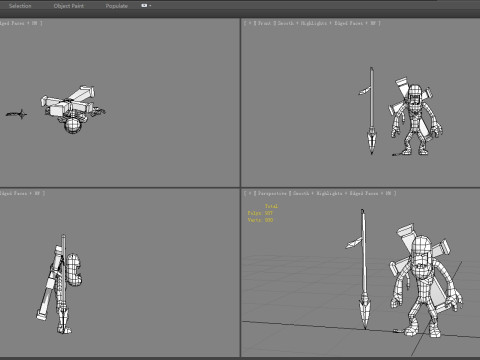This screenshot has width=480, height=360.
Task: Select the spear in Front viewport
Action: [x=372, y=110]
